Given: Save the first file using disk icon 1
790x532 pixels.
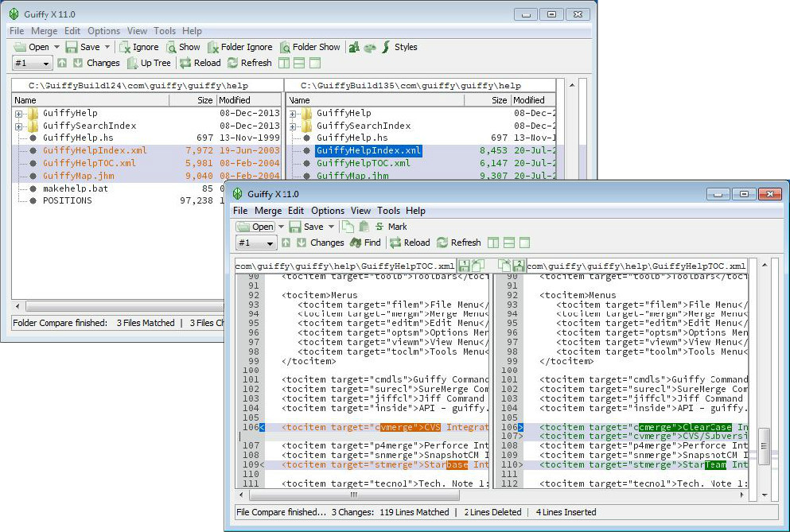Looking at the screenshot, I should coord(465,266).
